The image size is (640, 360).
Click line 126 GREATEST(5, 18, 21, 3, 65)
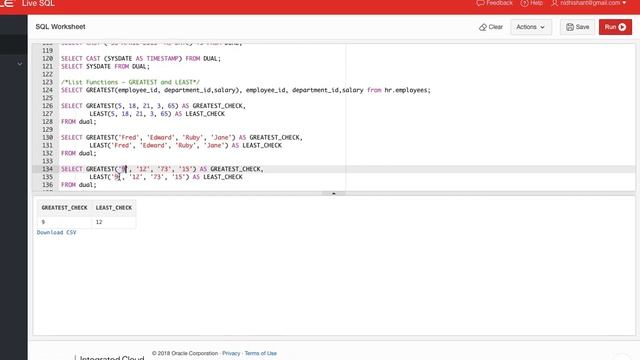(x=153, y=106)
